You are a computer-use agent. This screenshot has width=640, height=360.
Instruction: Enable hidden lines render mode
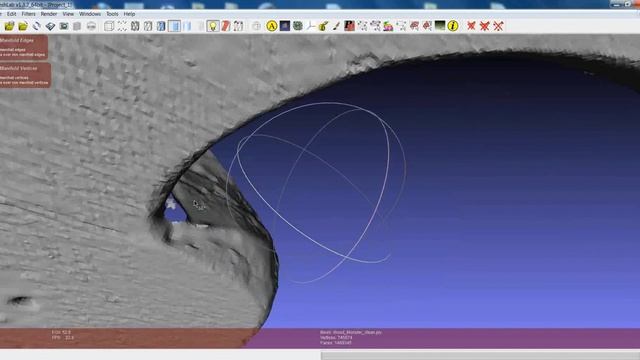coord(148,26)
